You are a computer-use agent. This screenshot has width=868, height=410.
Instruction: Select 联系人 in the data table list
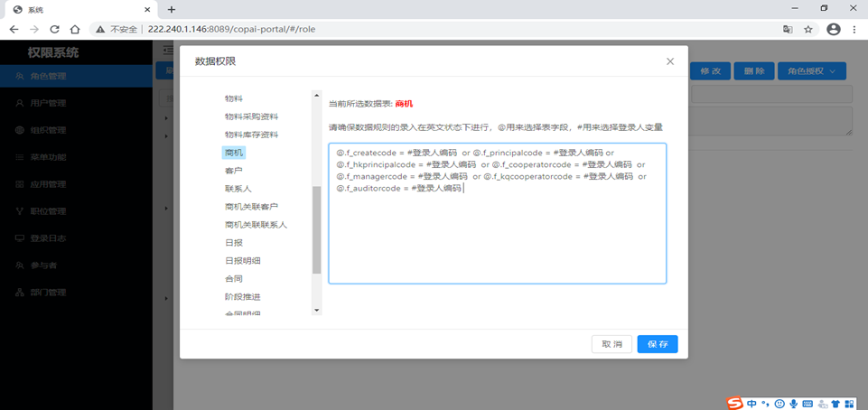click(237, 189)
